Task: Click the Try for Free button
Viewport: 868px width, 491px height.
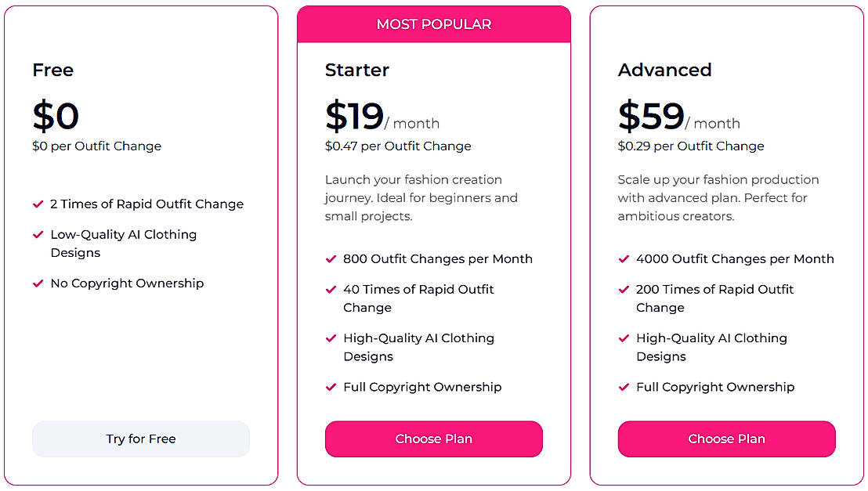Action: 141,439
